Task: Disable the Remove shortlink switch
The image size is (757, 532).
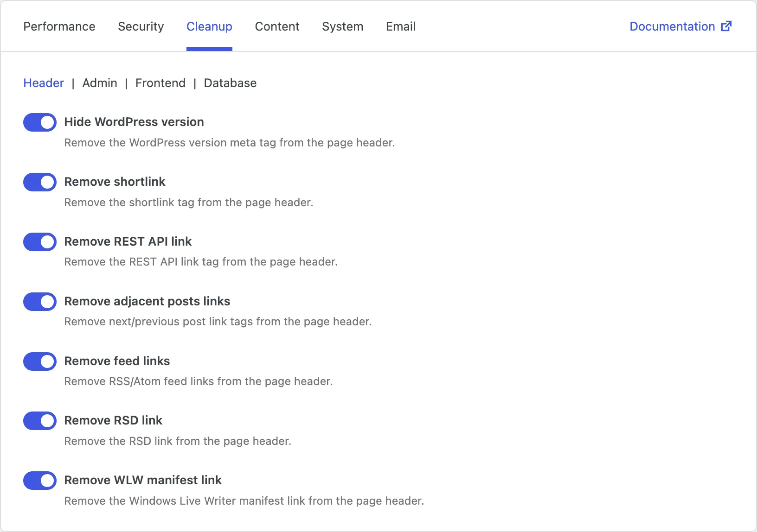Action: point(40,182)
